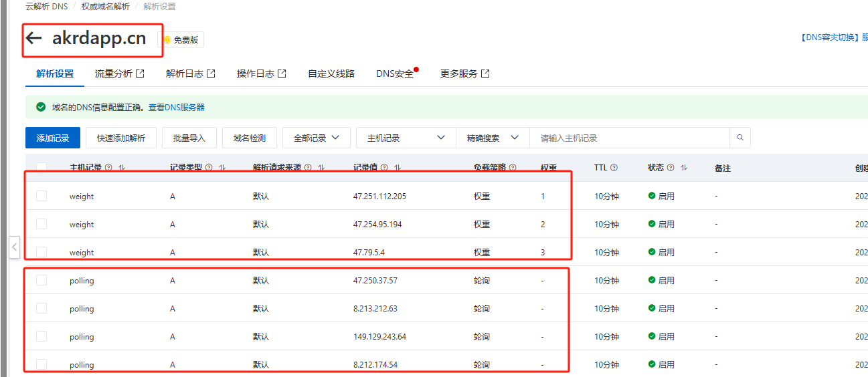Viewport: 868px width, 377px height.
Task: Click 10分钟 TTL in 8.213.212.63 row
Action: pyautogui.click(x=606, y=309)
